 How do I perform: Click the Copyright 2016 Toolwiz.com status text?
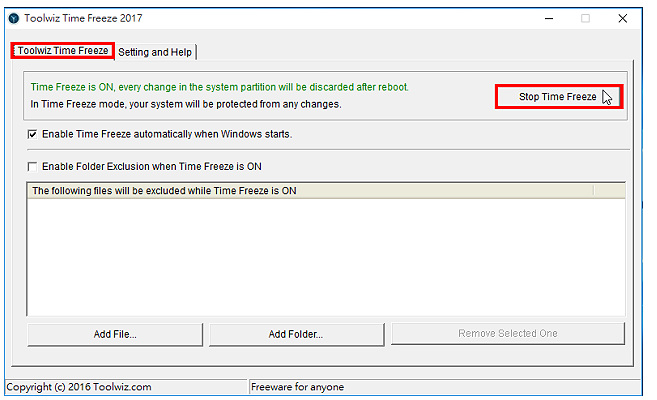79,387
